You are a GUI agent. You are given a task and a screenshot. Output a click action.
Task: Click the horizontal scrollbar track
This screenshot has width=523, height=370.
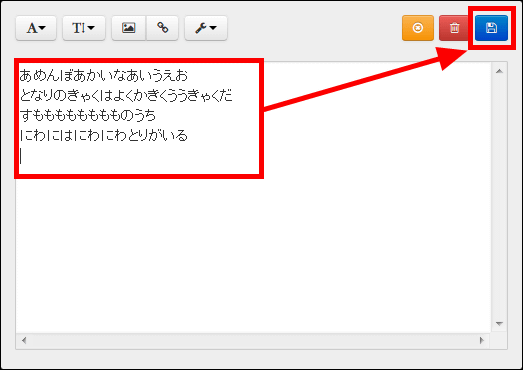[x=253, y=340]
